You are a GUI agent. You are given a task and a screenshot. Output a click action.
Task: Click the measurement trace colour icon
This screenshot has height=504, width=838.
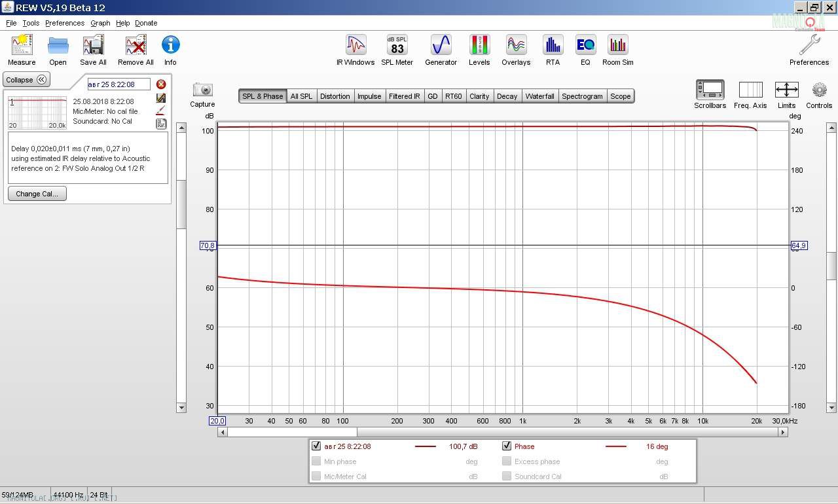pyautogui.click(x=161, y=111)
